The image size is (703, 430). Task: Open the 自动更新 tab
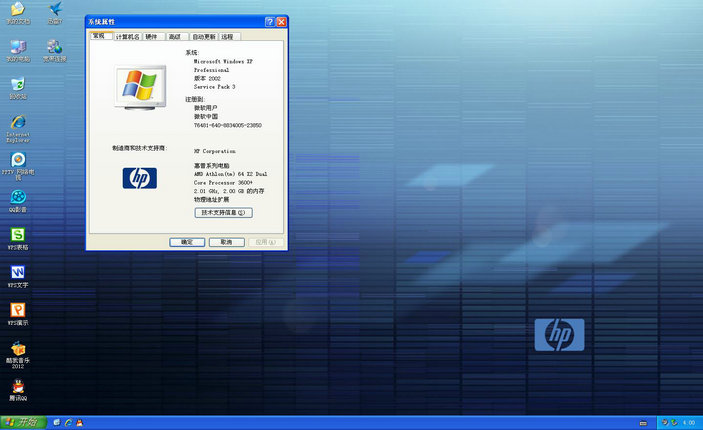pos(203,36)
